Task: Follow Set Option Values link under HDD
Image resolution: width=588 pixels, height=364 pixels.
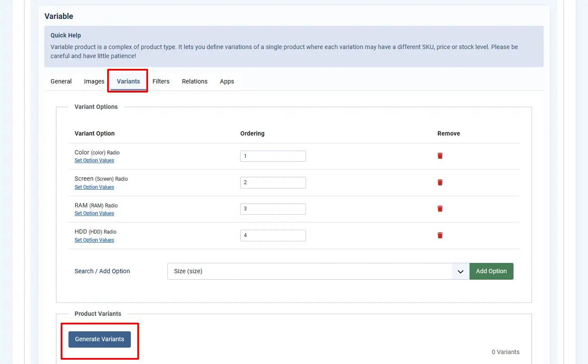Action: (x=94, y=240)
